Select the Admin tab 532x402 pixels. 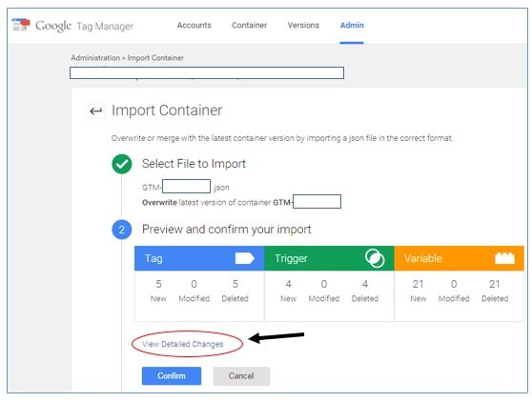(352, 25)
